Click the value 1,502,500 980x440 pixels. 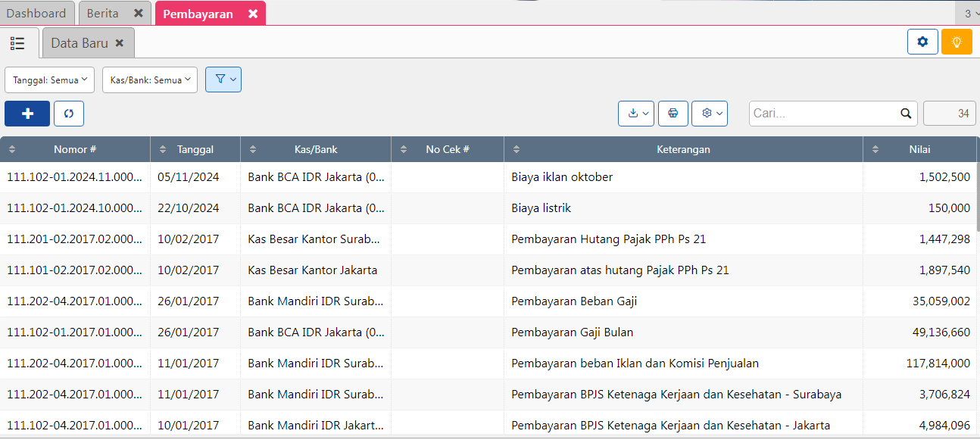pos(944,177)
